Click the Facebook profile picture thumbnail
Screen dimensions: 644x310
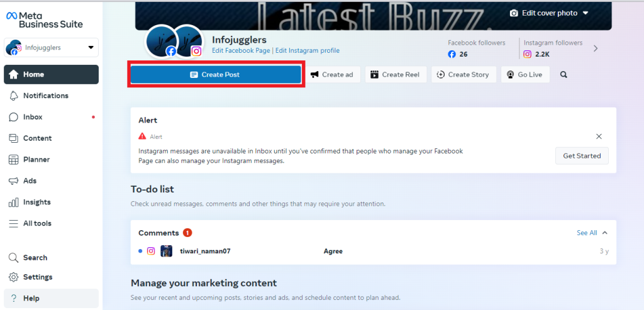(160, 42)
